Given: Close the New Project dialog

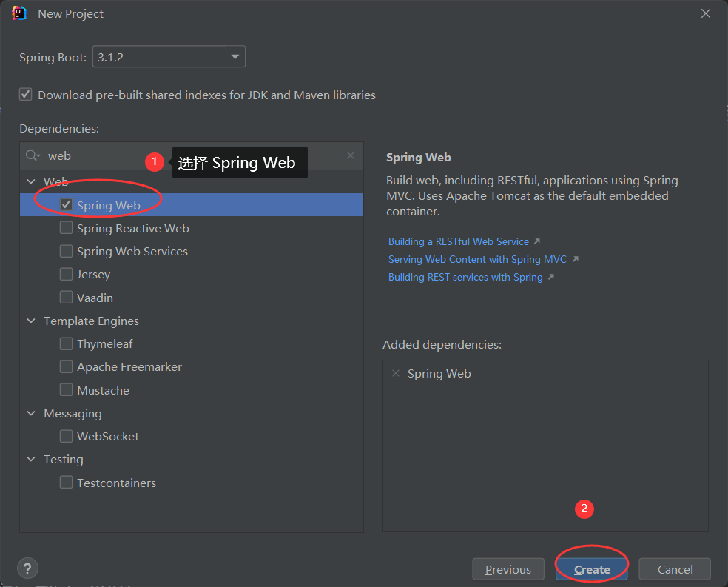Looking at the screenshot, I should coord(705,13).
